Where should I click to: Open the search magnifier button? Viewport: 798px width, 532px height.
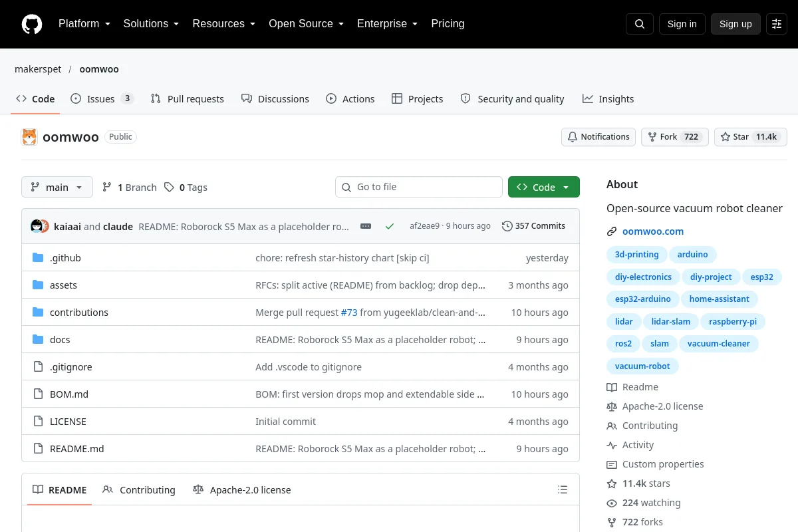[640, 24]
